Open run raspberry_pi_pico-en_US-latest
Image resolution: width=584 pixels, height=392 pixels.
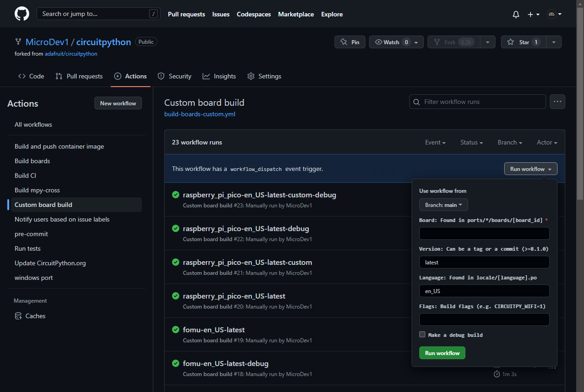pos(234,296)
